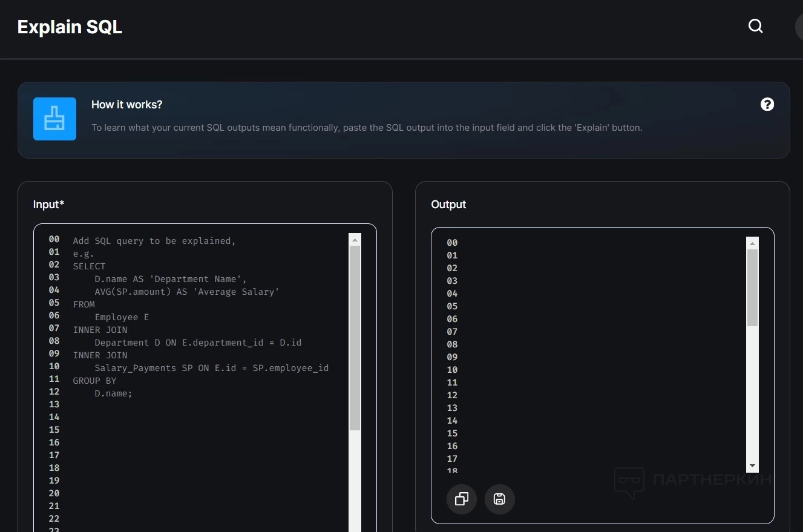Click the "Input*" panel label
Viewport: 803px width, 532px height.
[x=48, y=205]
